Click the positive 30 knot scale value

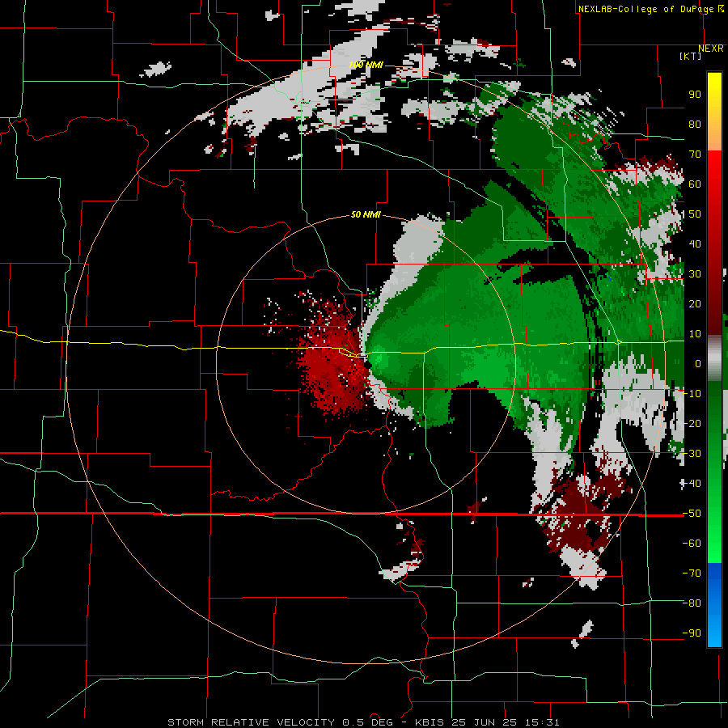click(x=695, y=274)
